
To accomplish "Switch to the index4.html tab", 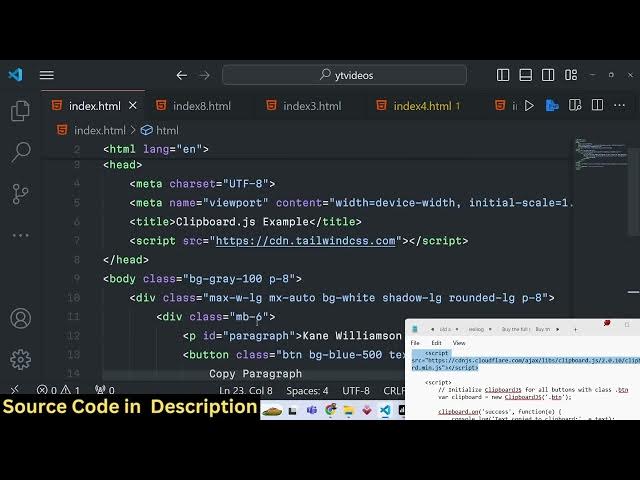I will click(421, 106).
